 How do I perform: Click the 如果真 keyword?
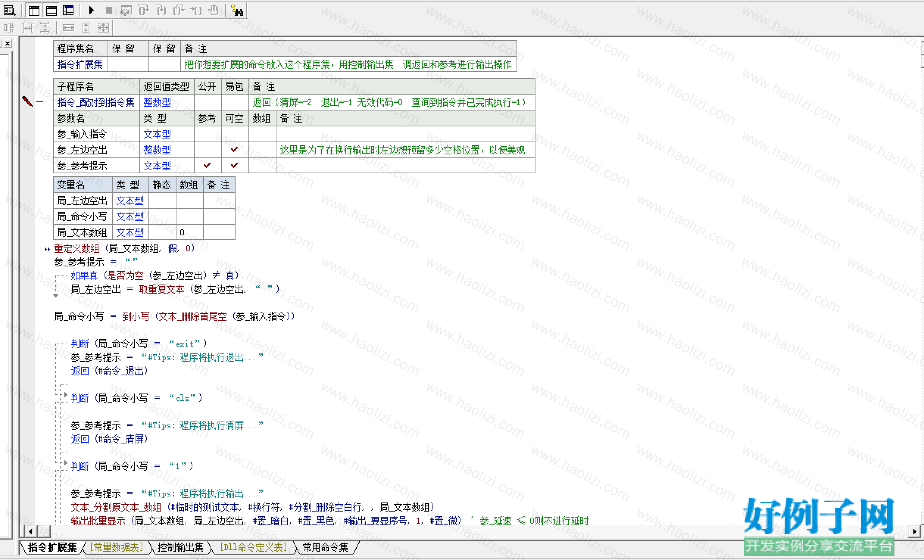[84, 275]
